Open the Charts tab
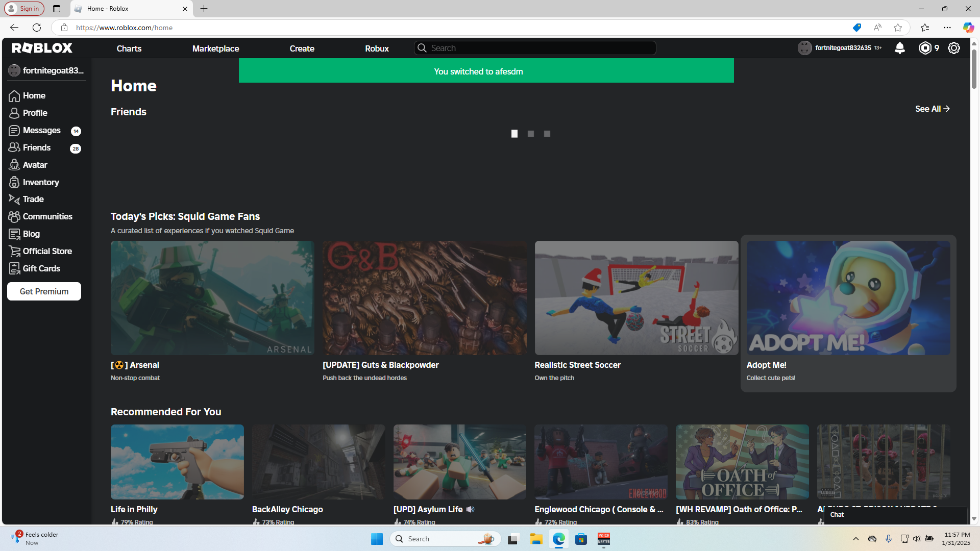 click(x=129, y=48)
